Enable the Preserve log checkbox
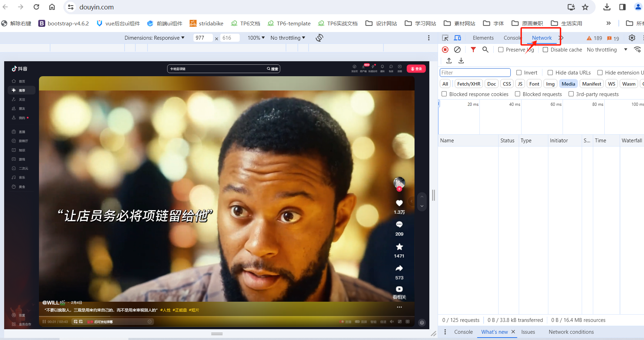This screenshot has width=644, height=340. [501, 50]
